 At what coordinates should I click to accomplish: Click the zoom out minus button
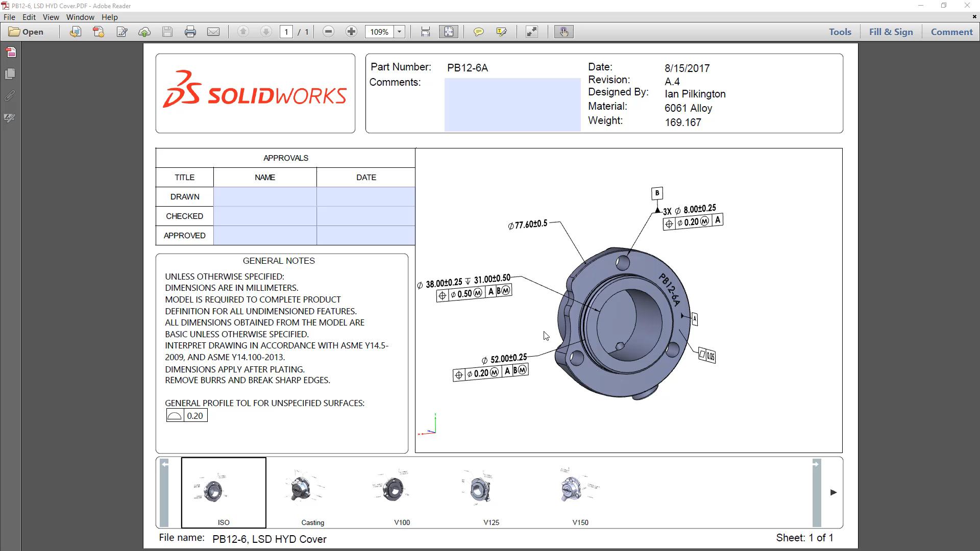coord(328,32)
